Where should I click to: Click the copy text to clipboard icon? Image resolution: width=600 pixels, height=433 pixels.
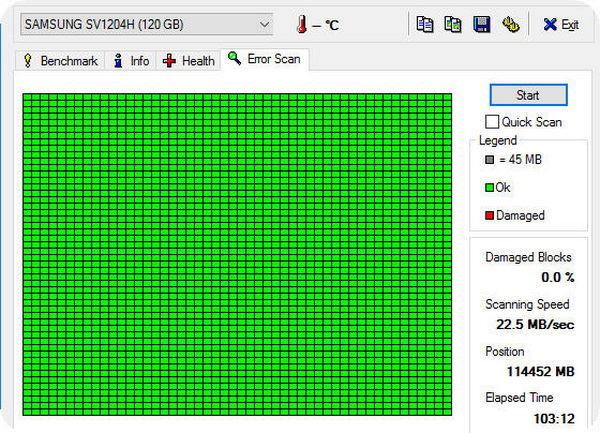click(425, 23)
